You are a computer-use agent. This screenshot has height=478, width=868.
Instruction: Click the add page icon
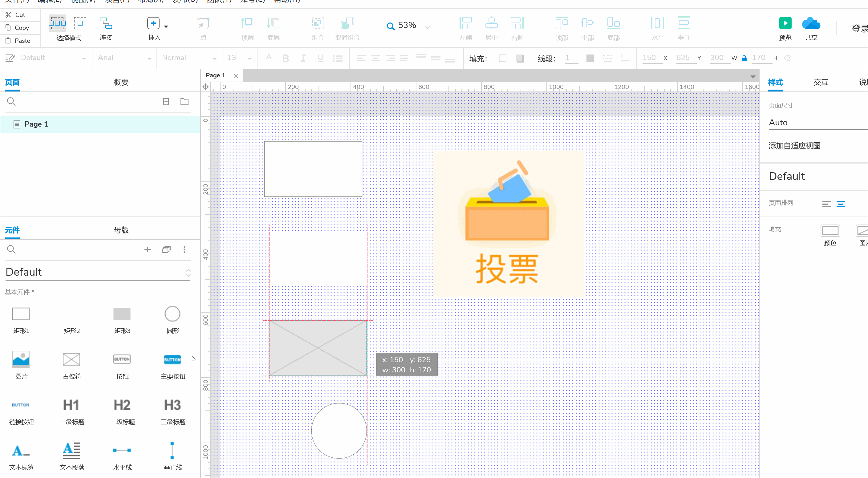(x=166, y=101)
